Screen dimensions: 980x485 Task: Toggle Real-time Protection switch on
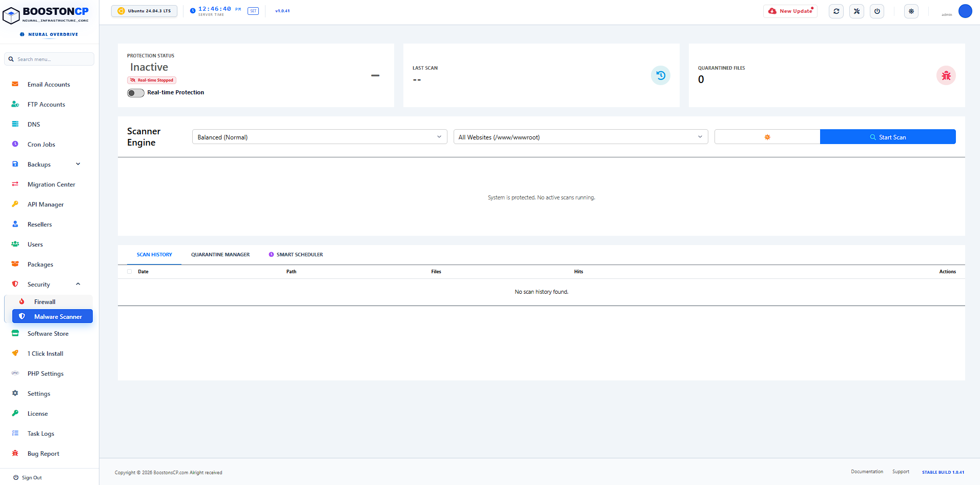click(x=136, y=93)
